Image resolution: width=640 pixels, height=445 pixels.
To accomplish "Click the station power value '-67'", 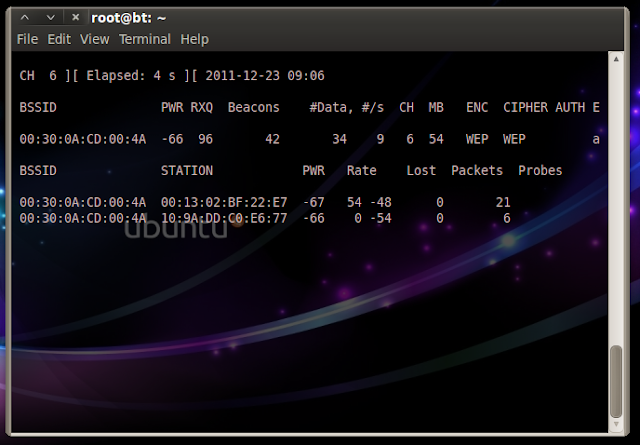I will click(x=313, y=202).
